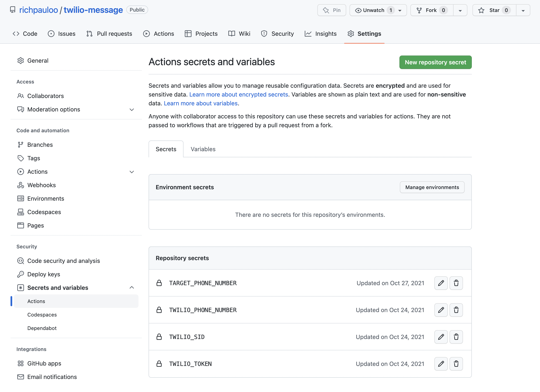Screen dimensions: 540x392
Task: Collapse the Secrets and variables section
Action: (x=132, y=287)
